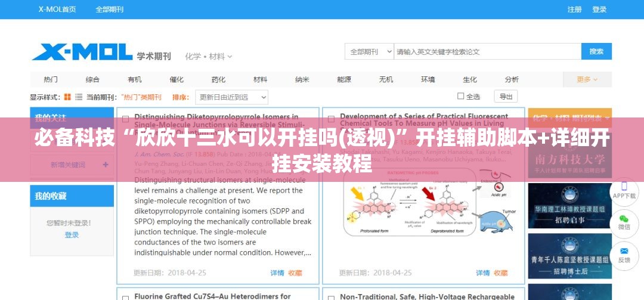The image size is (644, 300).
Task: Select the 热门 category tab
Action: (x=51, y=79)
